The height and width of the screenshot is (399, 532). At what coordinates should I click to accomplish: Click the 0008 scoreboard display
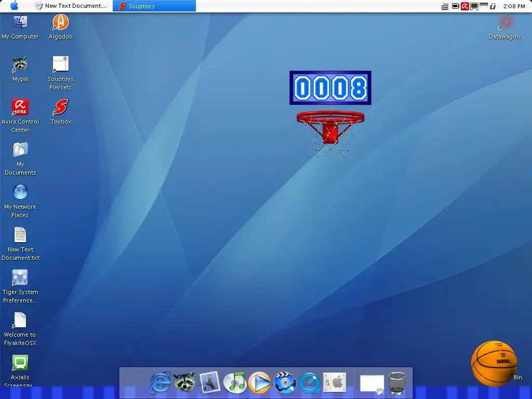(330, 88)
